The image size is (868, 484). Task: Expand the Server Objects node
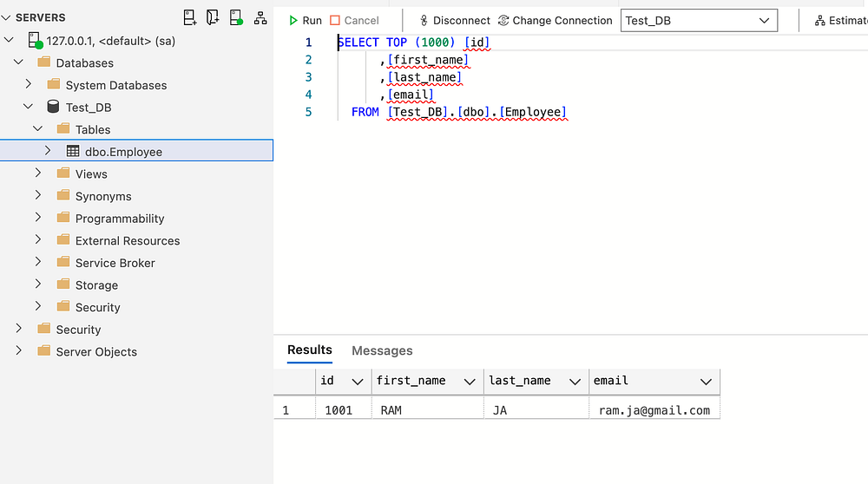[19, 350]
